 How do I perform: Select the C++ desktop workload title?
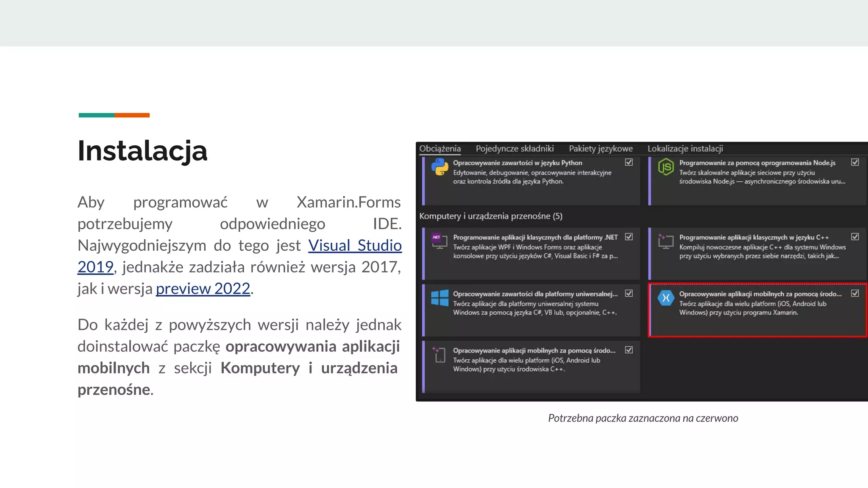pos(754,237)
